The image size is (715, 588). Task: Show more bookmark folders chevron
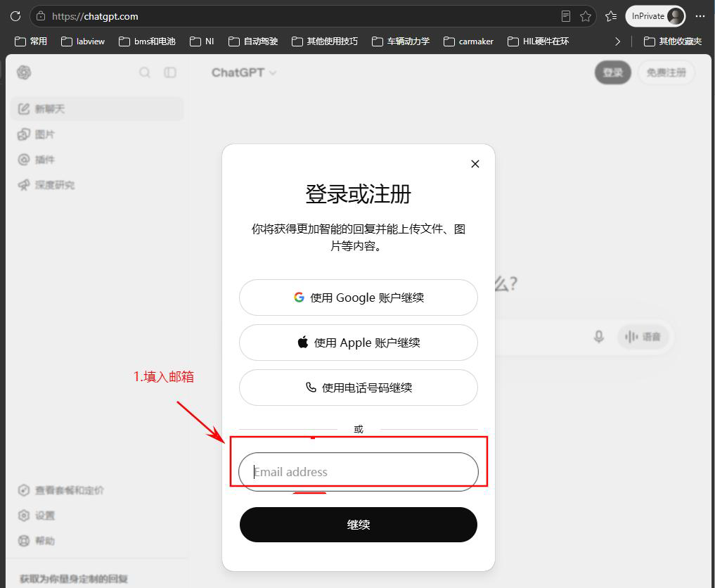coord(617,41)
